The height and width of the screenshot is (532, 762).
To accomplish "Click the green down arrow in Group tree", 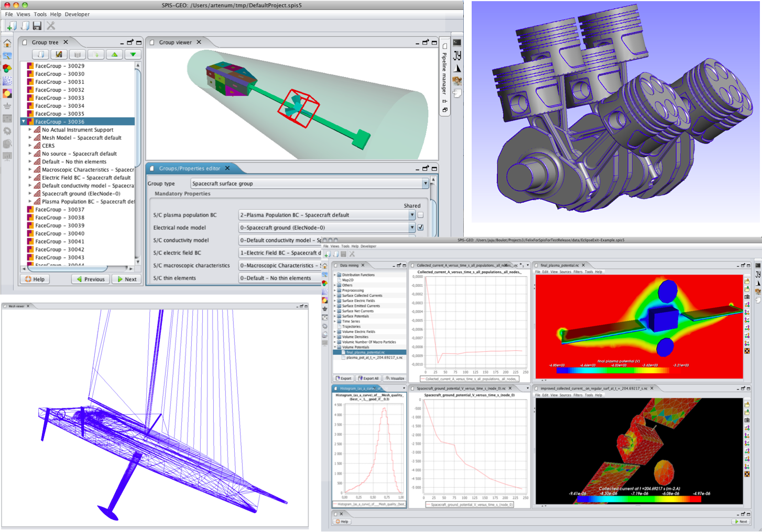I will click(x=133, y=54).
